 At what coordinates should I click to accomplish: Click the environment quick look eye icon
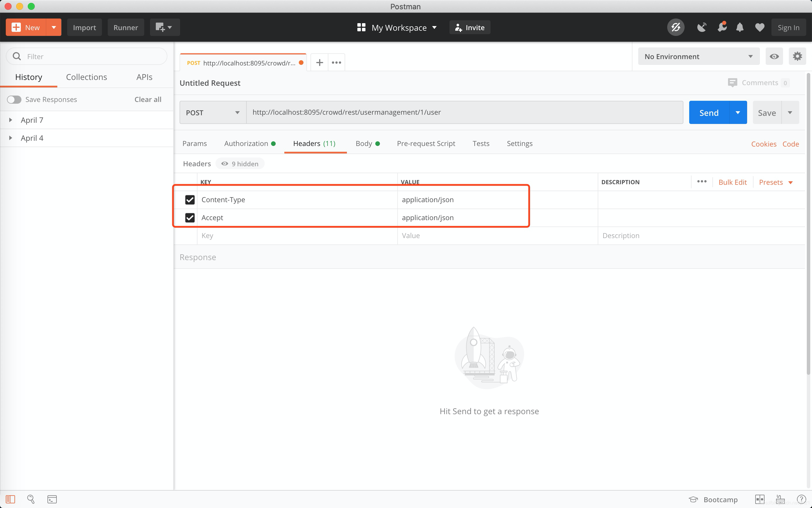(774, 56)
